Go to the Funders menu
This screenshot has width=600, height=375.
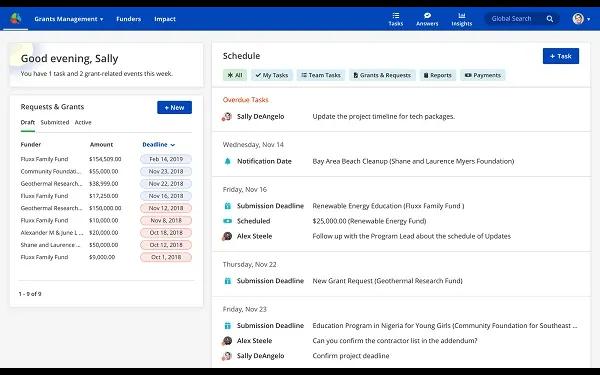click(129, 19)
